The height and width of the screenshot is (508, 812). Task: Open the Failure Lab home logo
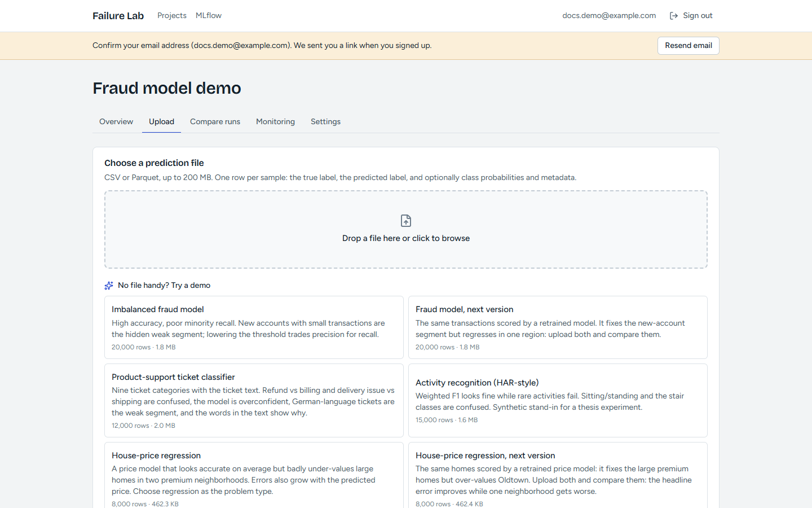click(118, 16)
